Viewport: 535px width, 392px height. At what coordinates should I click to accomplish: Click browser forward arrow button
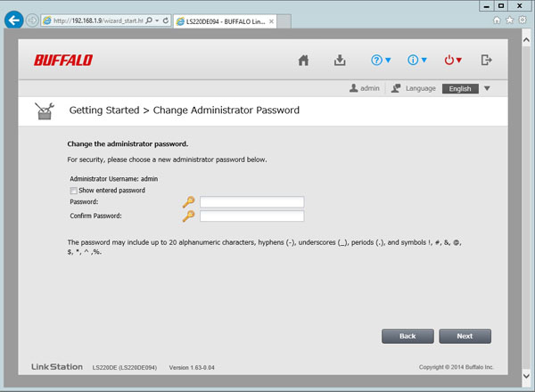point(32,20)
